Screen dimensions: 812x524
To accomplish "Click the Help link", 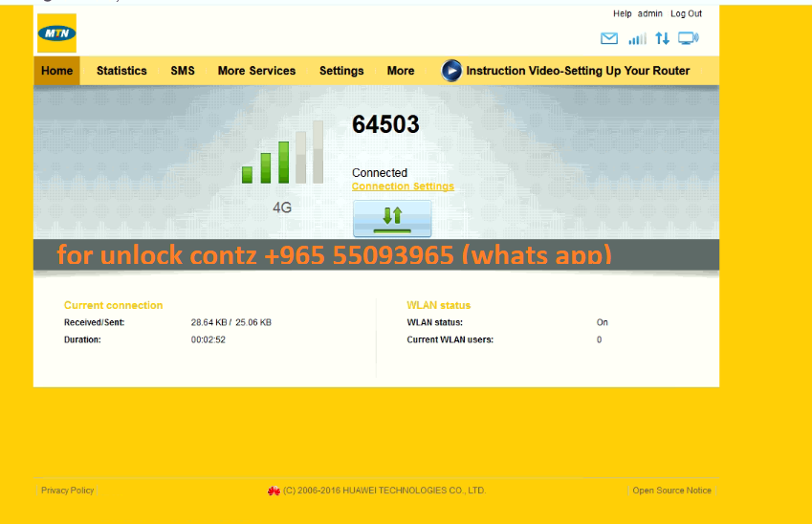I will tap(623, 13).
